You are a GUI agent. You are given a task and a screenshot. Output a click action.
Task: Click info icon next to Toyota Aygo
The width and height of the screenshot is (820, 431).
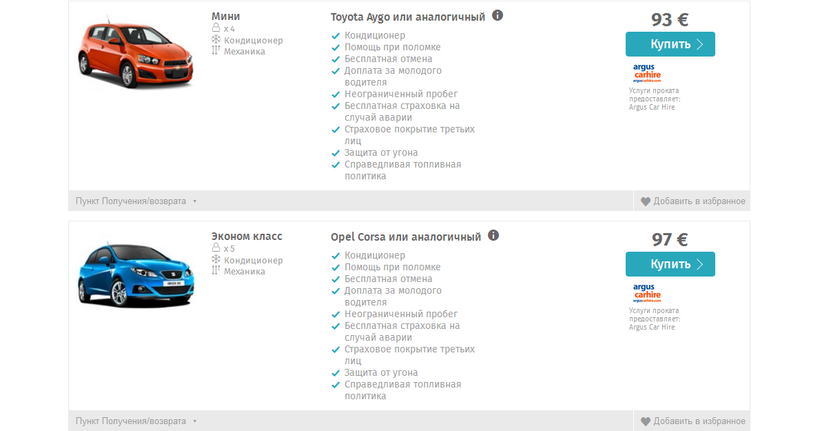point(497,16)
